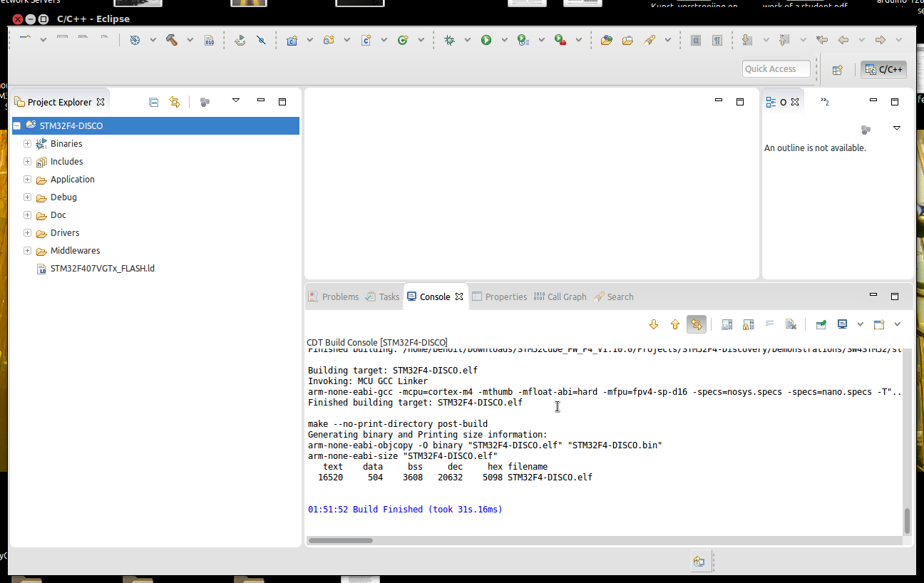
Task: Open the Build hammer dropdown arrow
Action: (190, 40)
